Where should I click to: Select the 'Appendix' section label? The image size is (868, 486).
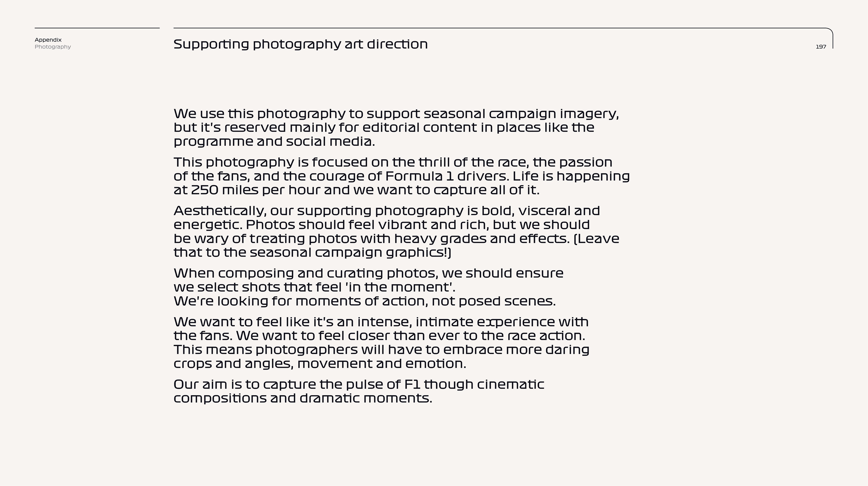[x=48, y=40]
